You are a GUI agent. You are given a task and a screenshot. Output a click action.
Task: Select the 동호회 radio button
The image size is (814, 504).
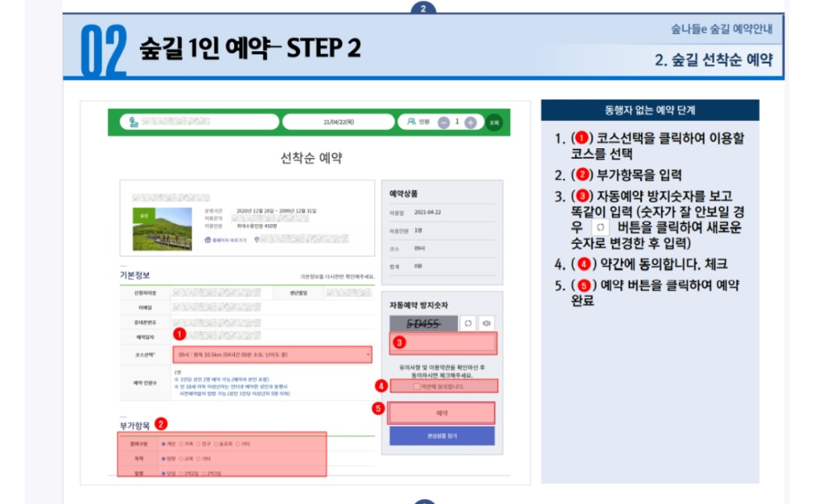(x=216, y=445)
